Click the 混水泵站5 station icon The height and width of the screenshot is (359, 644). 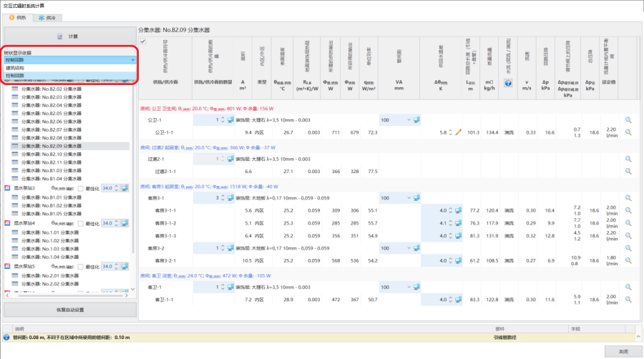point(7,266)
